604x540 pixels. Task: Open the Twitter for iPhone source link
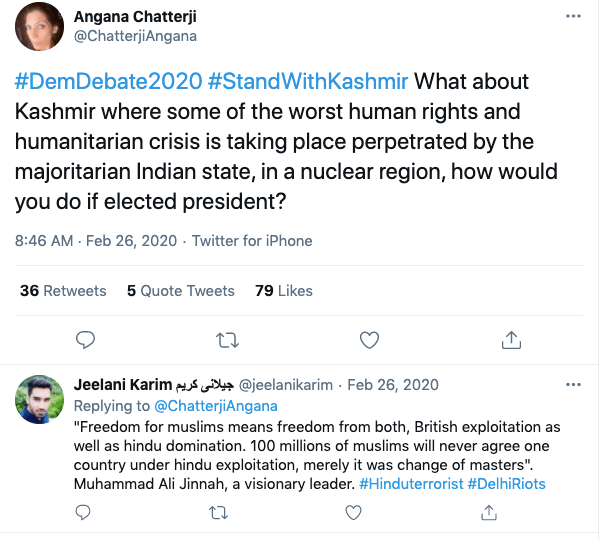(252, 241)
